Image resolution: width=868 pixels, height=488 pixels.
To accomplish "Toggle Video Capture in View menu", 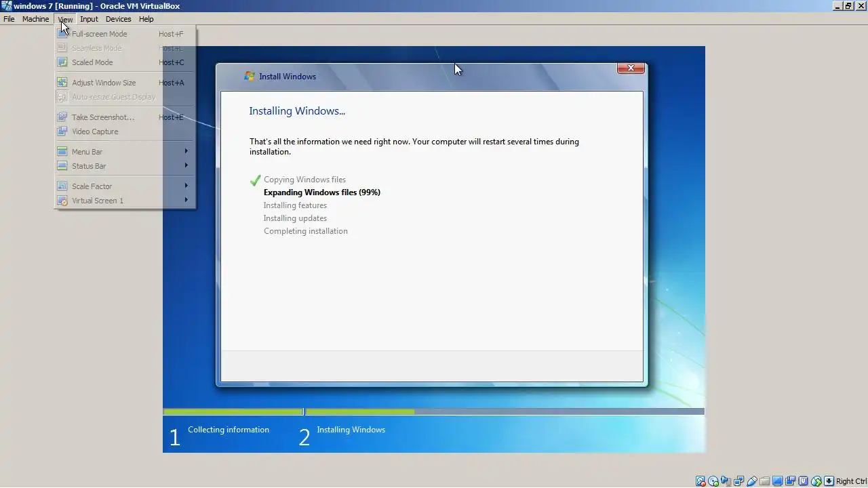I will [x=125, y=131].
